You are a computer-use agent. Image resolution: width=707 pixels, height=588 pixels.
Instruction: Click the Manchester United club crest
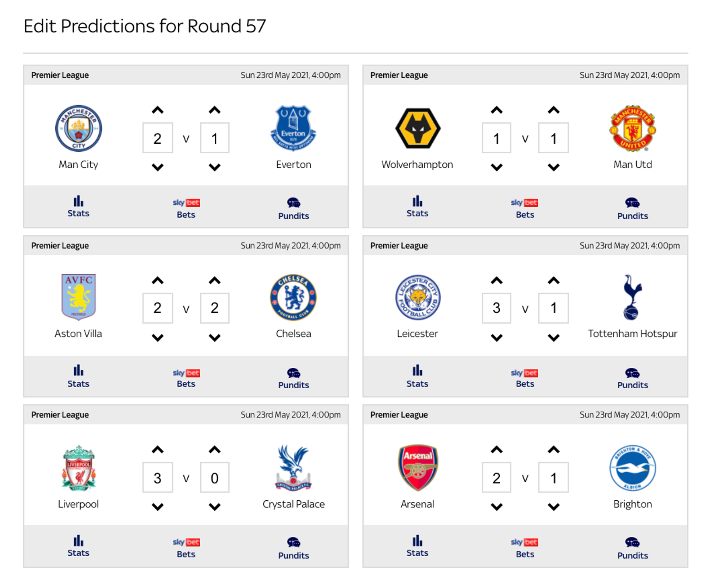point(632,128)
